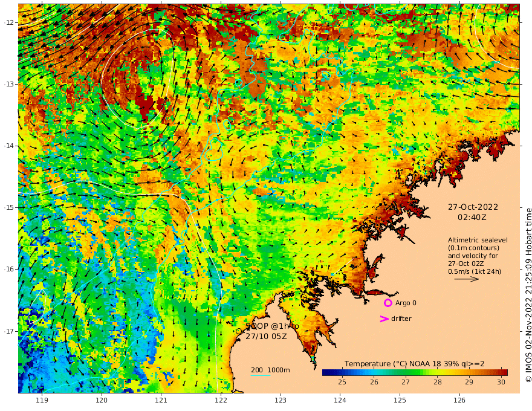
Task: Click the "(0.1m contours)" text
Action: (473, 248)
